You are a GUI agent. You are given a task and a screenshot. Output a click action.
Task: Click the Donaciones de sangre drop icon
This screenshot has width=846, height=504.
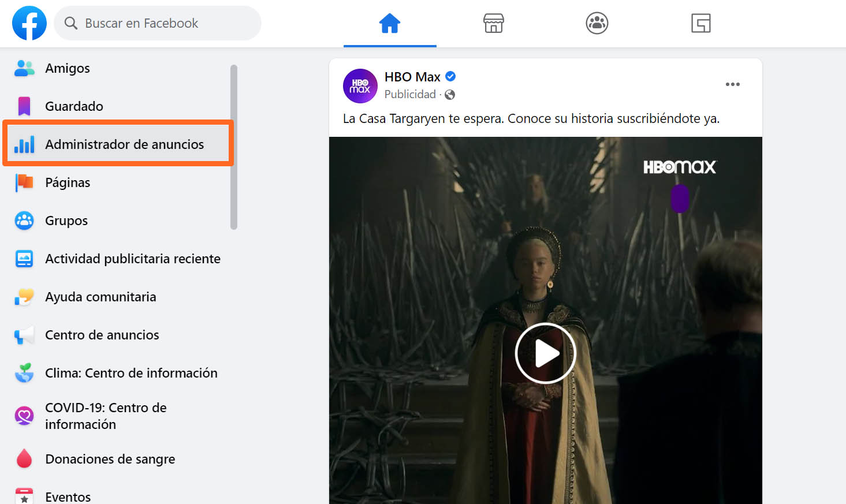24,458
